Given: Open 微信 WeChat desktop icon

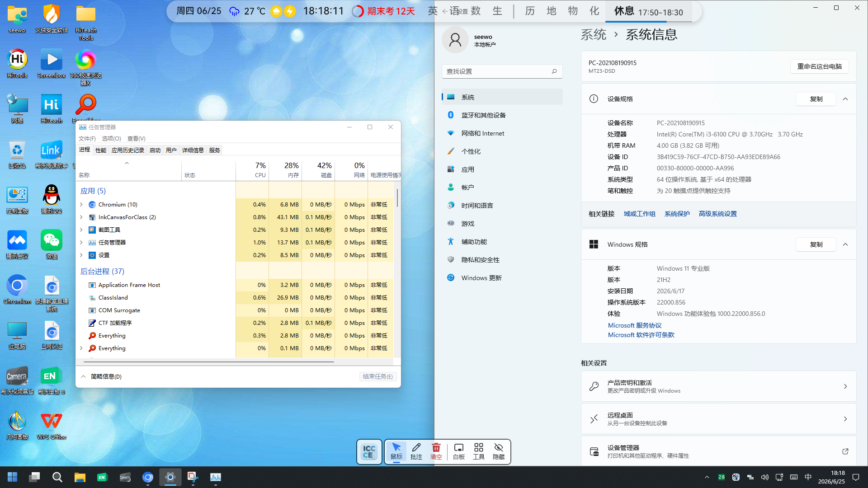Looking at the screenshot, I should click(52, 244).
